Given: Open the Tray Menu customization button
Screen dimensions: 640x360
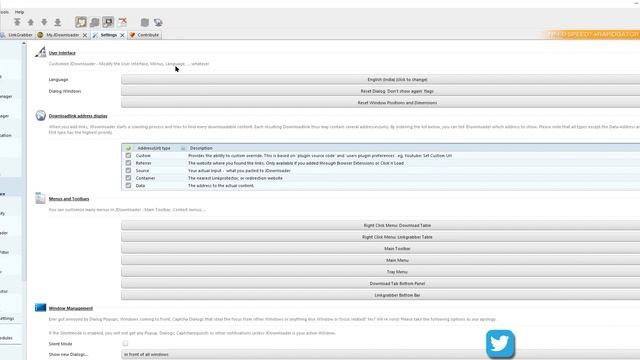Looking at the screenshot, I should [380, 272].
